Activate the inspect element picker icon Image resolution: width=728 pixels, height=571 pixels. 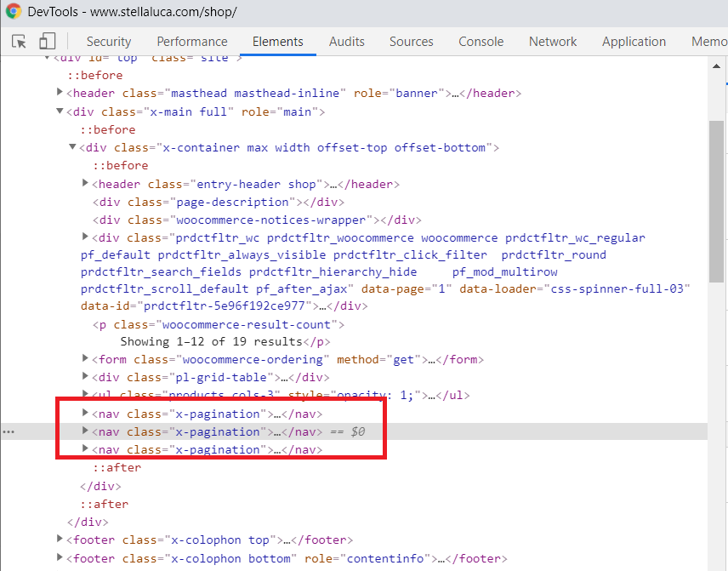[19, 42]
